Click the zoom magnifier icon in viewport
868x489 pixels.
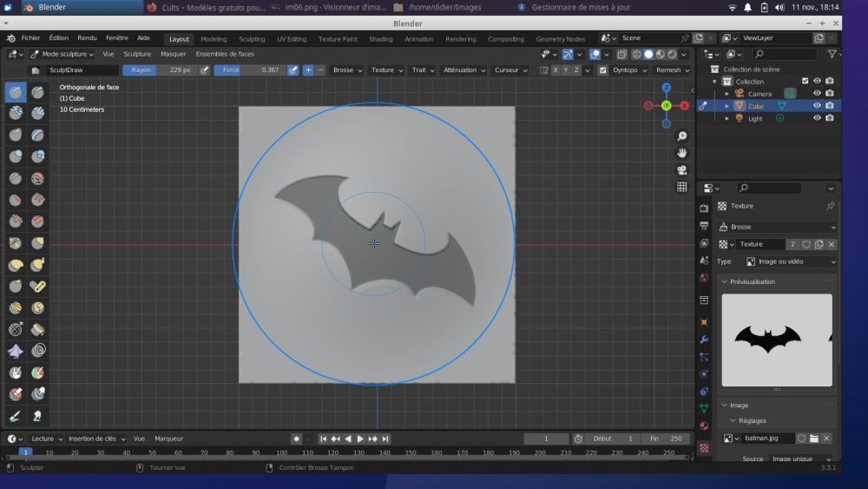682,136
